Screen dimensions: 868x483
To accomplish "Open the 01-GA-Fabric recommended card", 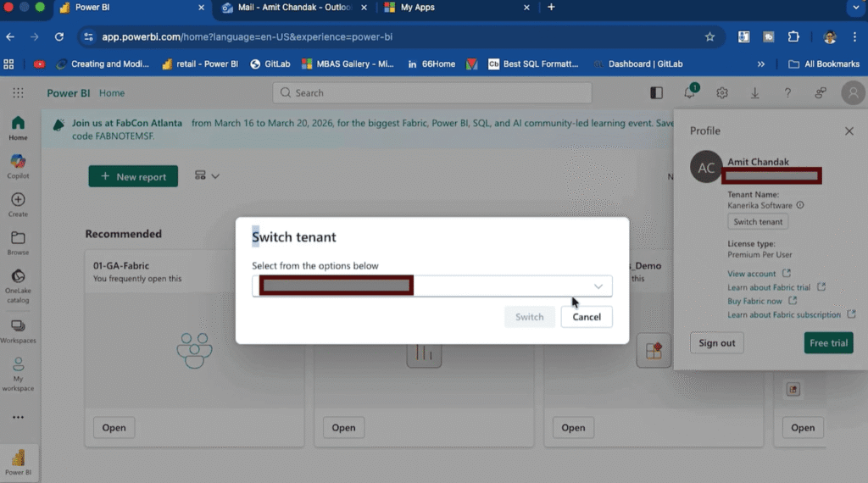I will click(194, 348).
